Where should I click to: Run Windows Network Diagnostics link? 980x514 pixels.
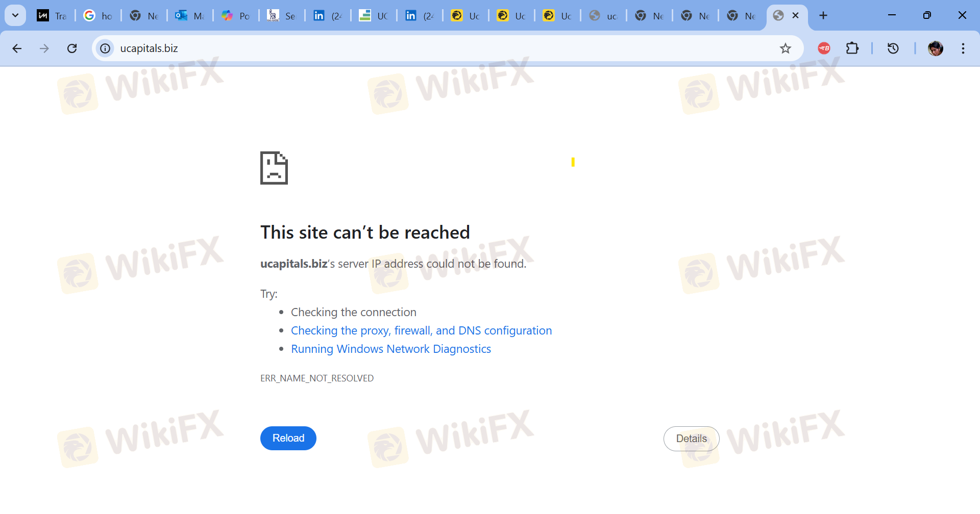[x=391, y=349]
